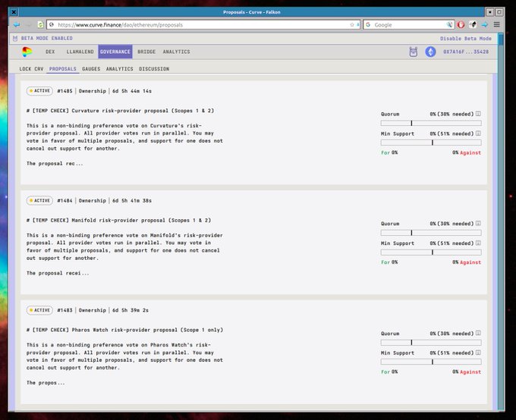This screenshot has width=516, height=420.
Task: Click 'The proposal recei...' truncated text
Action: click(x=58, y=273)
